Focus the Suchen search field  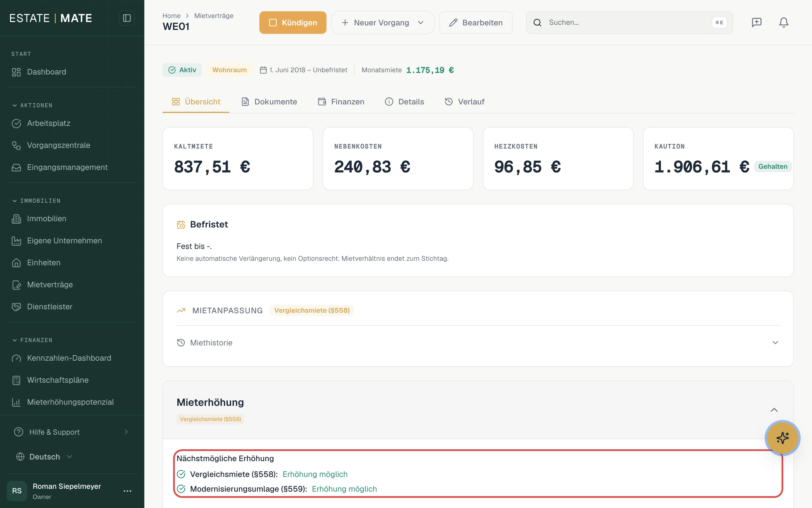(629, 23)
